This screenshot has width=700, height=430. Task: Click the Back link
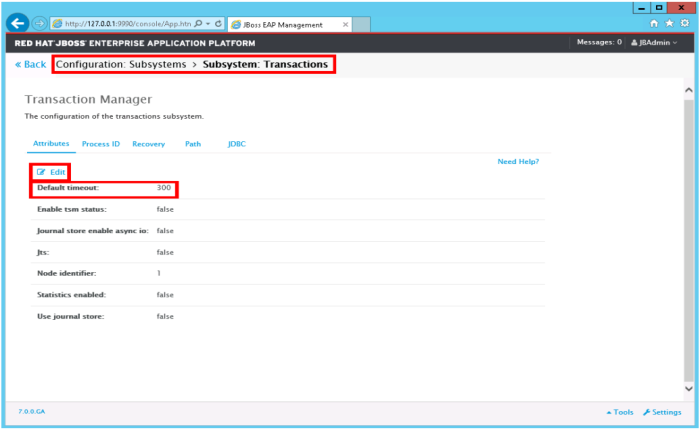pos(30,64)
